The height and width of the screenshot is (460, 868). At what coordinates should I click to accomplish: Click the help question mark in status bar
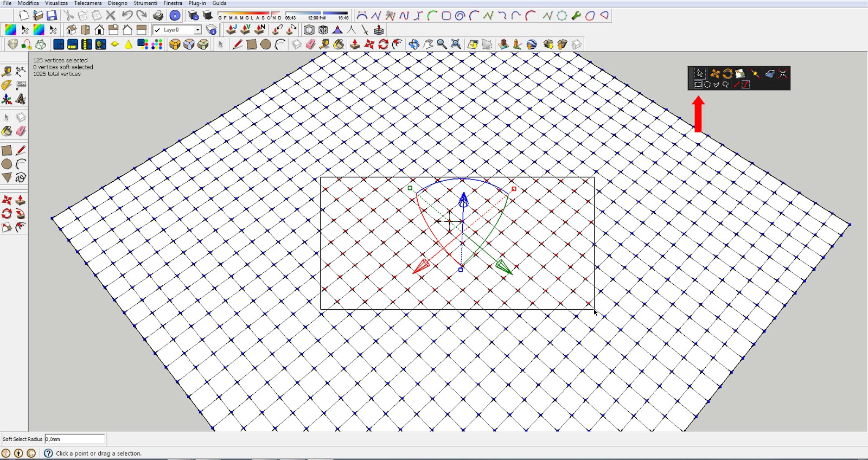click(48, 453)
